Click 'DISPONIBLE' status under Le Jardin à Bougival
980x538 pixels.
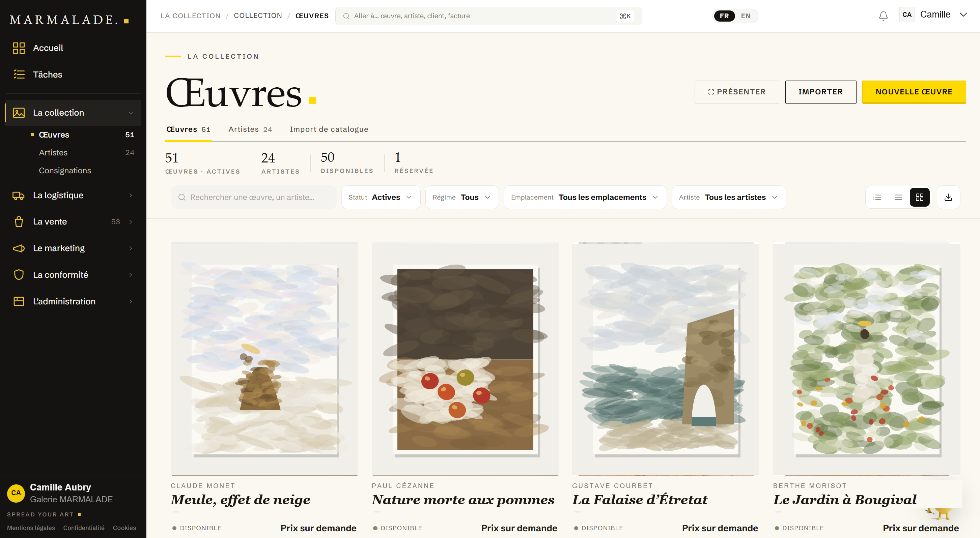799,528
